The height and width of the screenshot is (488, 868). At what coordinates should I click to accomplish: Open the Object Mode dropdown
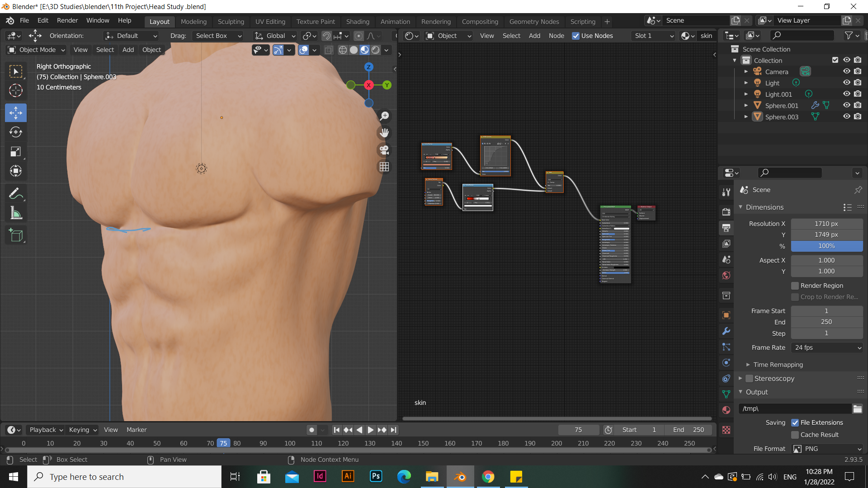(37, 50)
